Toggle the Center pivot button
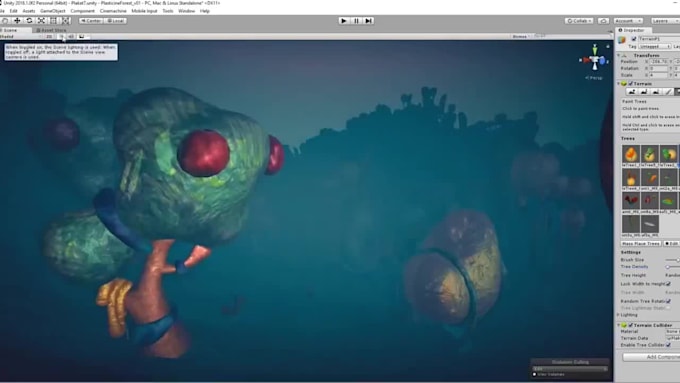This screenshot has width=680, height=383. [91, 20]
